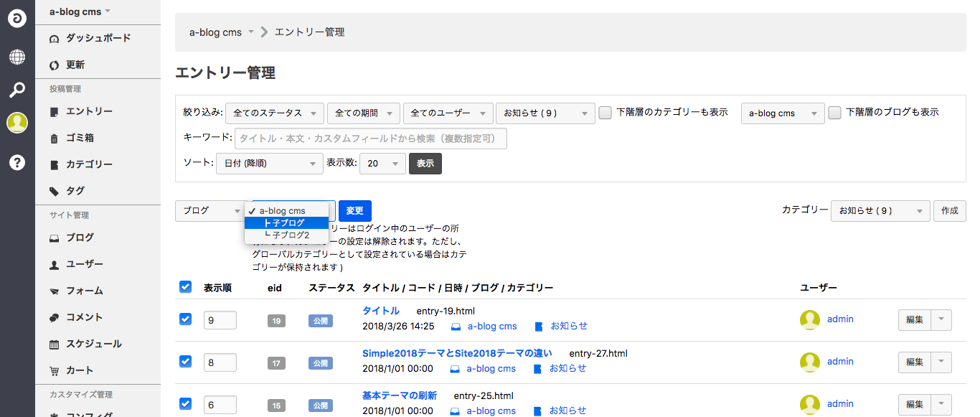
Task: Click the 表示 filter button
Action: (x=425, y=164)
